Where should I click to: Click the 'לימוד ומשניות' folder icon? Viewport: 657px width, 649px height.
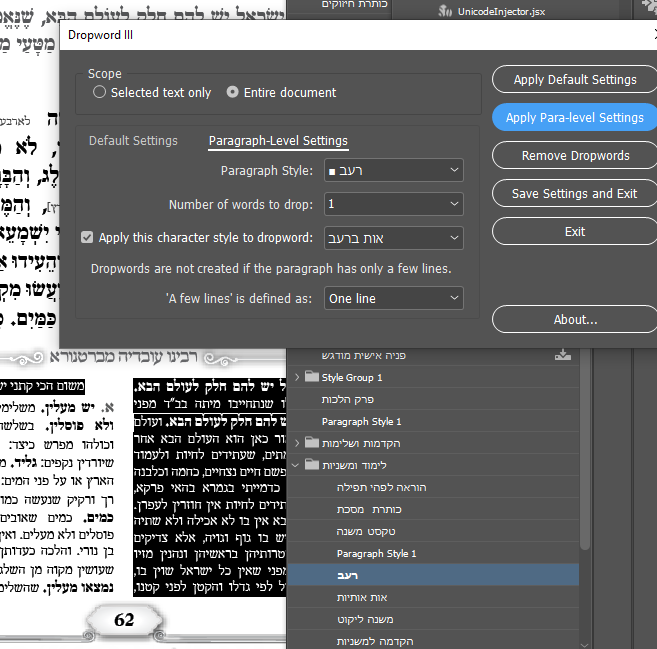pyautogui.click(x=312, y=464)
